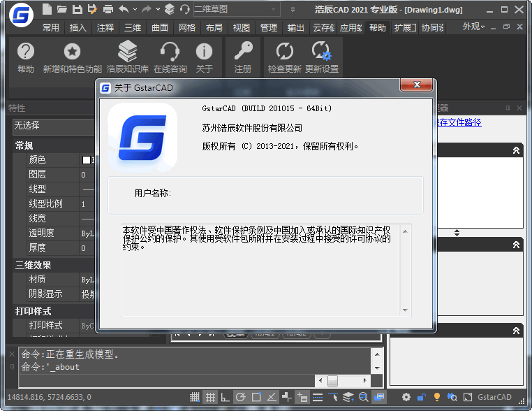Select the 图层 property row

coord(54,175)
